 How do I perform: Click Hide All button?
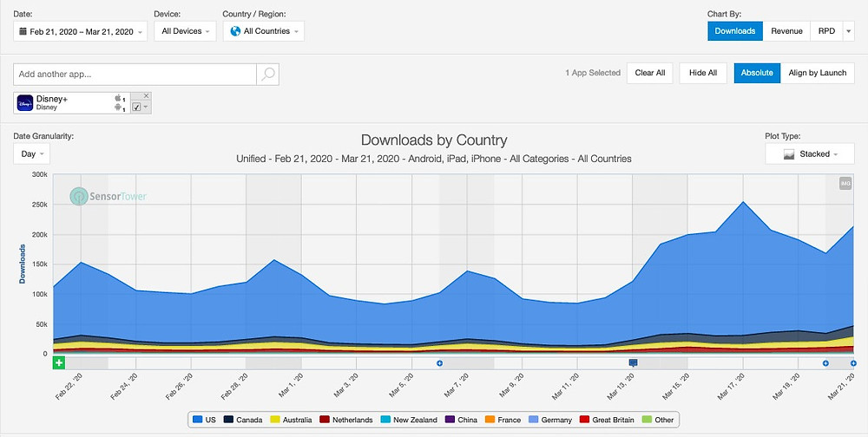tap(703, 73)
